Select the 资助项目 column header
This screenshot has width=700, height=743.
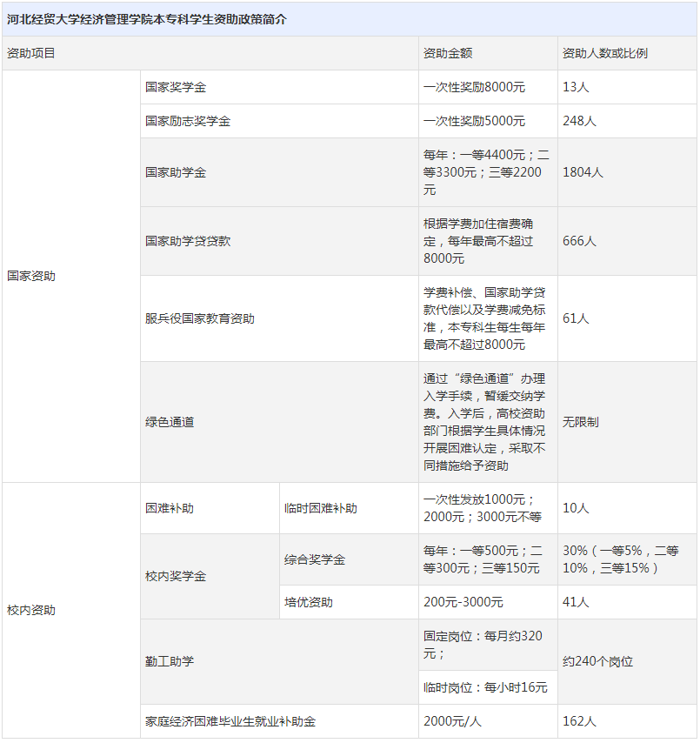click(x=210, y=53)
